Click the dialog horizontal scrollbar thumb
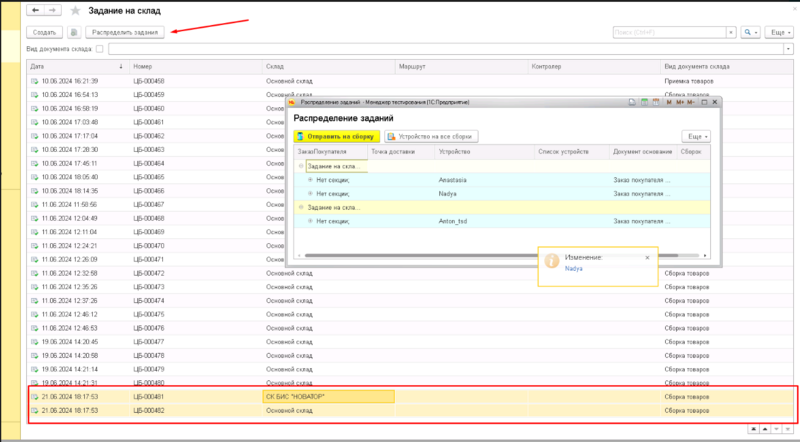The image size is (800, 442). [x=491, y=256]
